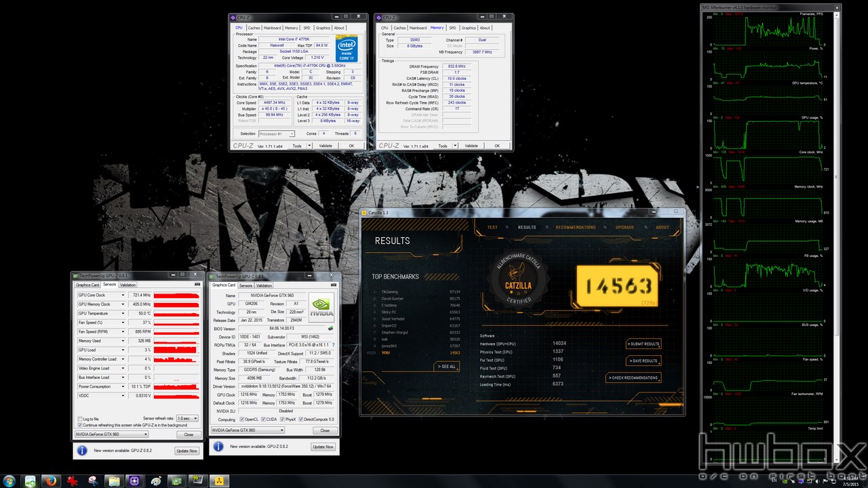Click the Windows Start orb
Viewport: 868px width, 488px height.
(x=9, y=481)
